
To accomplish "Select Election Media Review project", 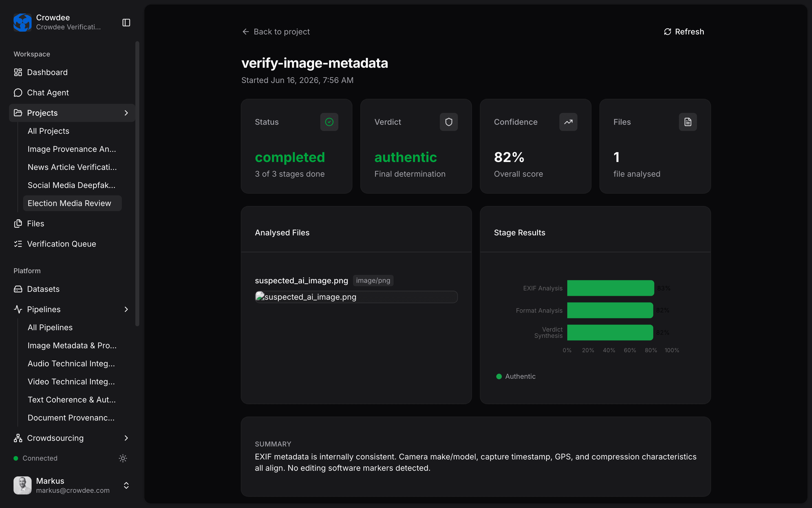I will point(72,203).
